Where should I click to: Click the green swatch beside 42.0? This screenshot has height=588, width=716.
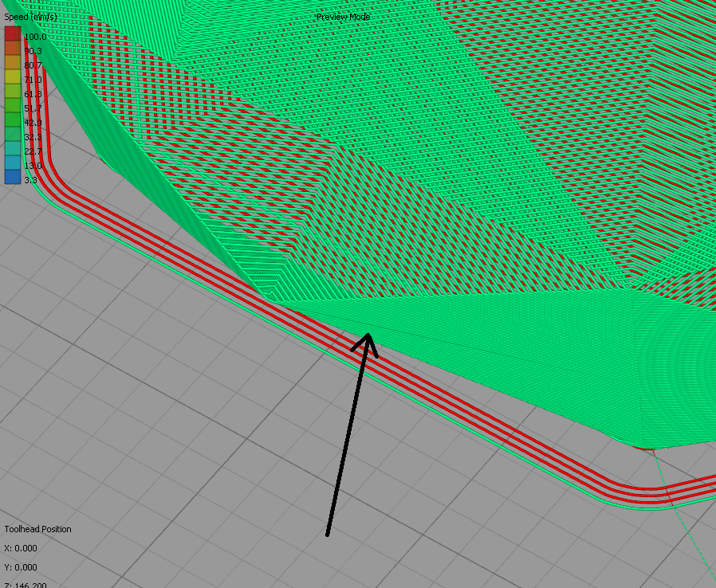[13, 120]
